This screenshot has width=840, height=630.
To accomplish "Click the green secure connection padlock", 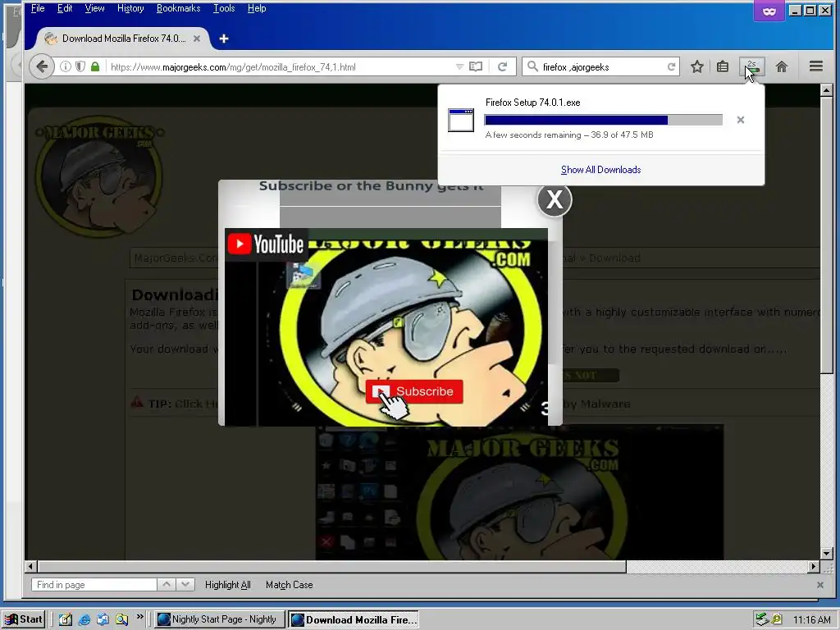I will click(95, 67).
